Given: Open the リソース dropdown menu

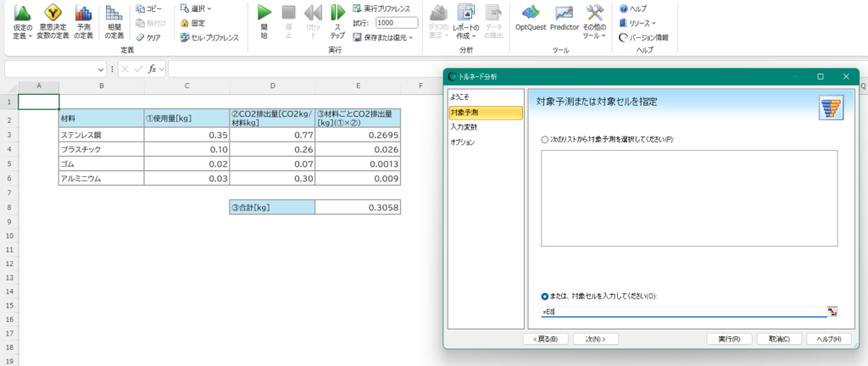Looking at the screenshot, I should [x=637, y=23].
